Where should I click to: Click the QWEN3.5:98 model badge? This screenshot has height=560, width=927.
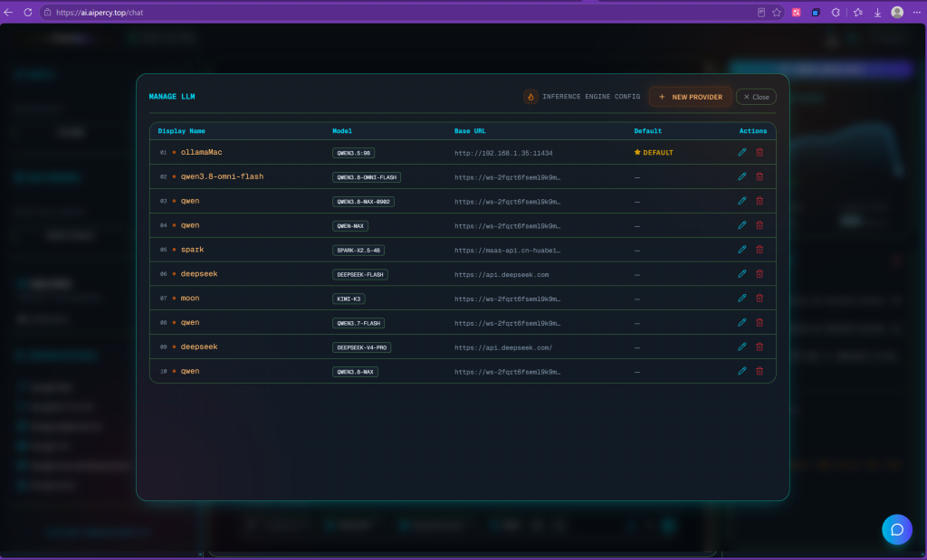[x=354, y=153]
